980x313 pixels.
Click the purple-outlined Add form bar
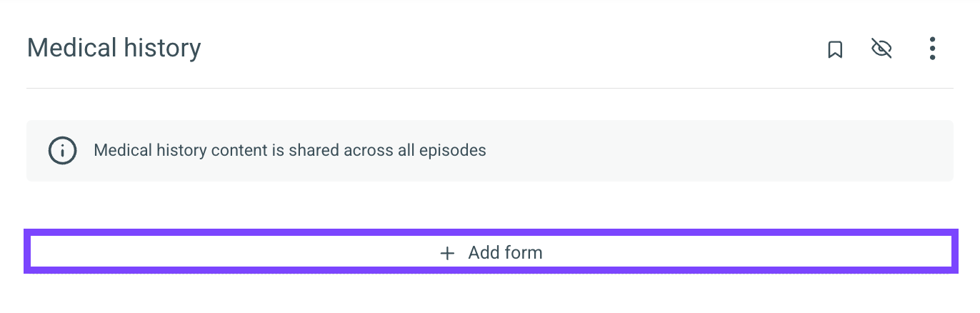[490, 252]
